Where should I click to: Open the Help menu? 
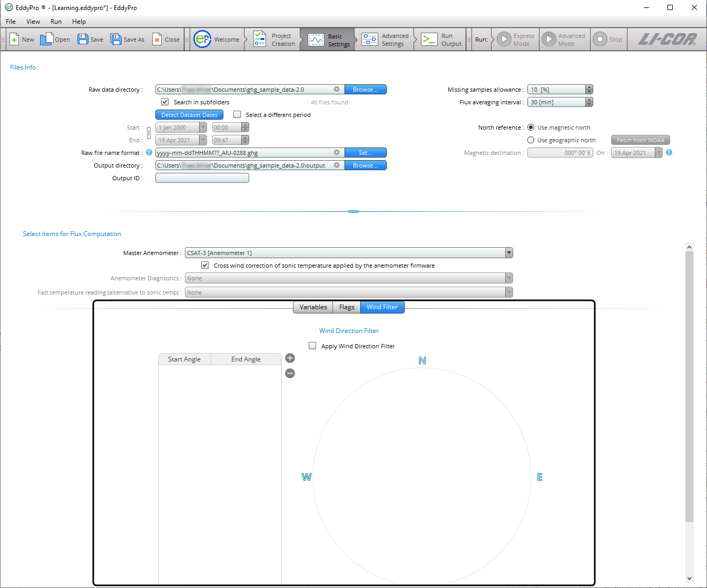[79, 22]
